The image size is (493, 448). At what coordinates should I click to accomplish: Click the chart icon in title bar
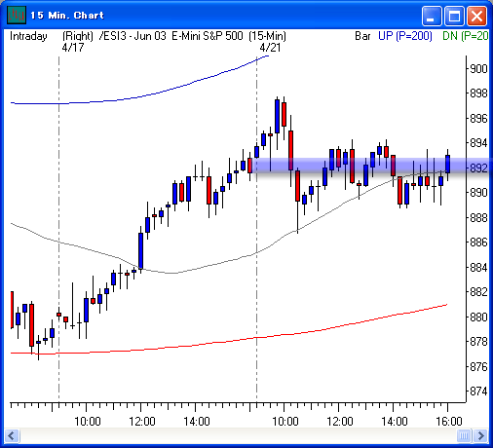click(16, 15)
